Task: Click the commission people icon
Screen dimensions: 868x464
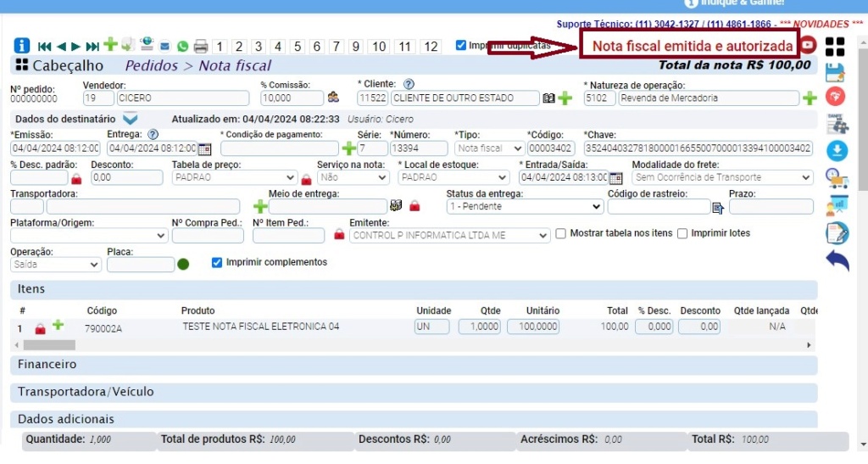Action: (x=333, y=98)
